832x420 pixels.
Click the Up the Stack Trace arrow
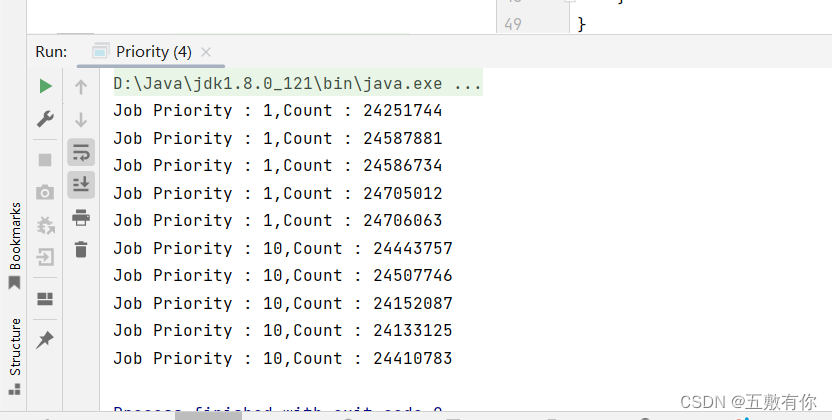(81, 86)
